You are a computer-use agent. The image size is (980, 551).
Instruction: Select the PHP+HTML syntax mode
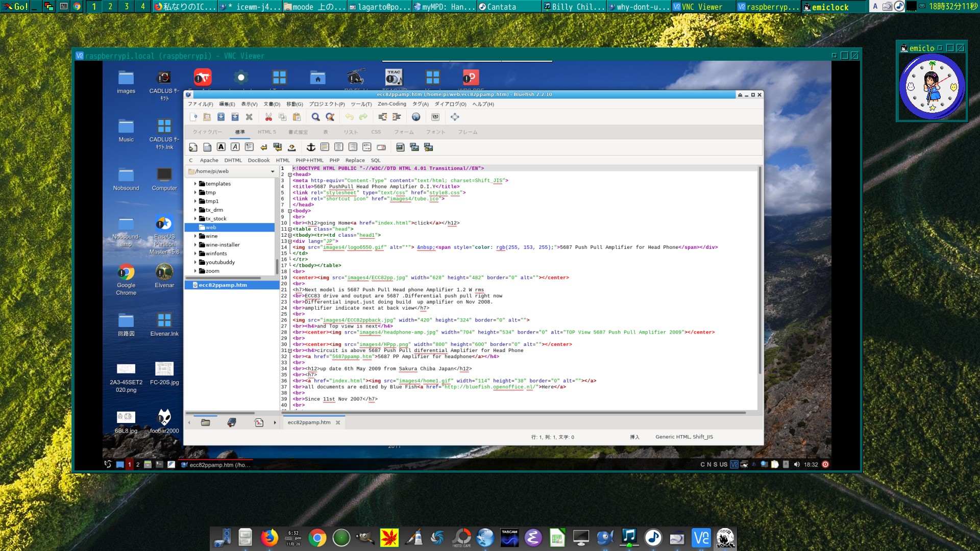click(x=309, y=160)
